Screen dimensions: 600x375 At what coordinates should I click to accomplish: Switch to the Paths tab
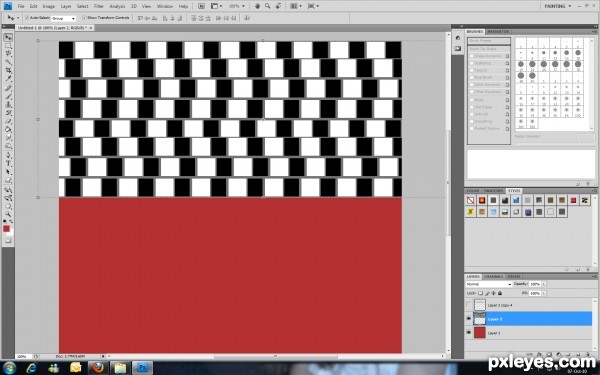click(513, 276)
